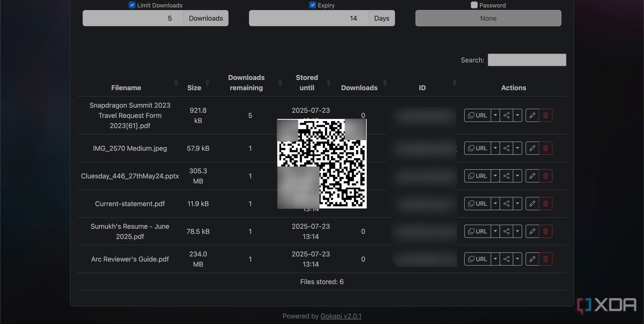Viewport: 644px width, 324px height.
Task: Delete the IMG_2570 Medium.jpeg file
Action: [x=545, y=148]
